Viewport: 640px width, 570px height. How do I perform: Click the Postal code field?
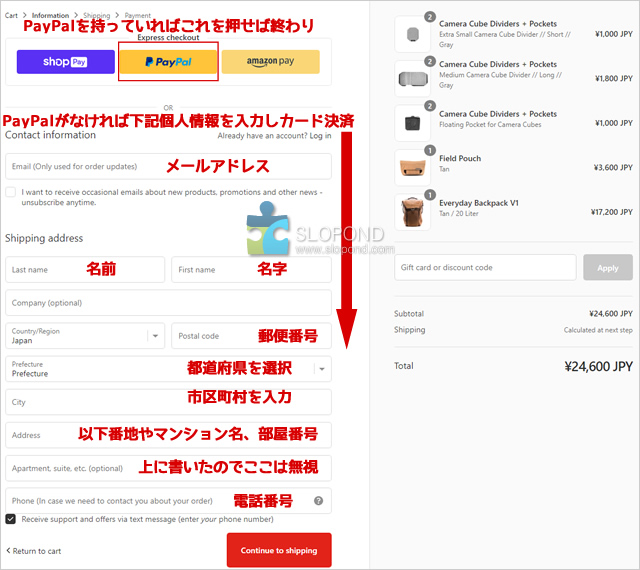coord(251,336)
